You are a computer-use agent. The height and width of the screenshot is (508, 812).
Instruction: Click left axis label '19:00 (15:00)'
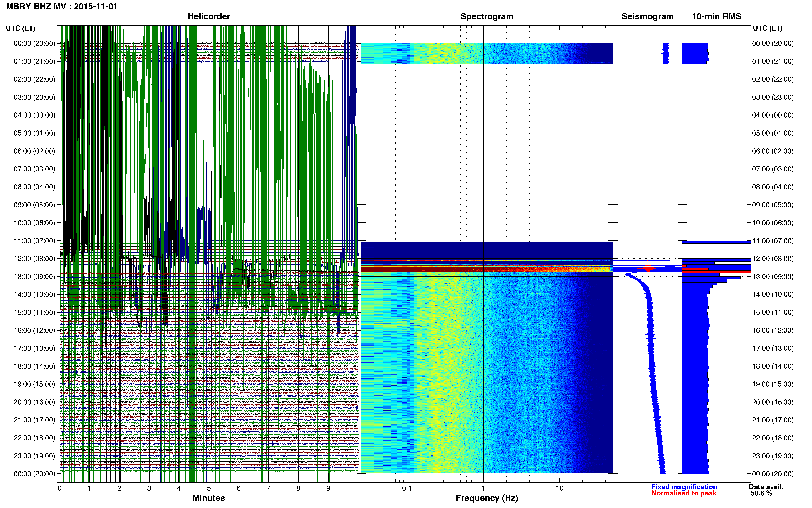(34, 384)
